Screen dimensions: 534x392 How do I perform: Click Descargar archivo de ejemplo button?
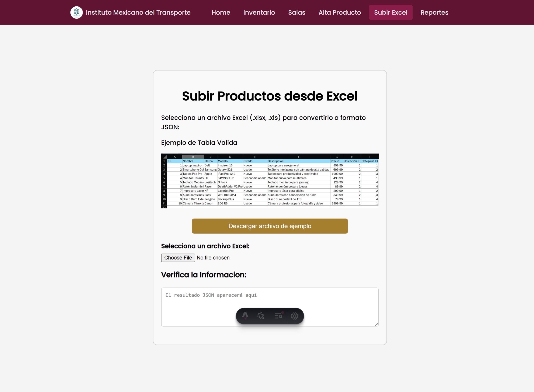(270, 226)
